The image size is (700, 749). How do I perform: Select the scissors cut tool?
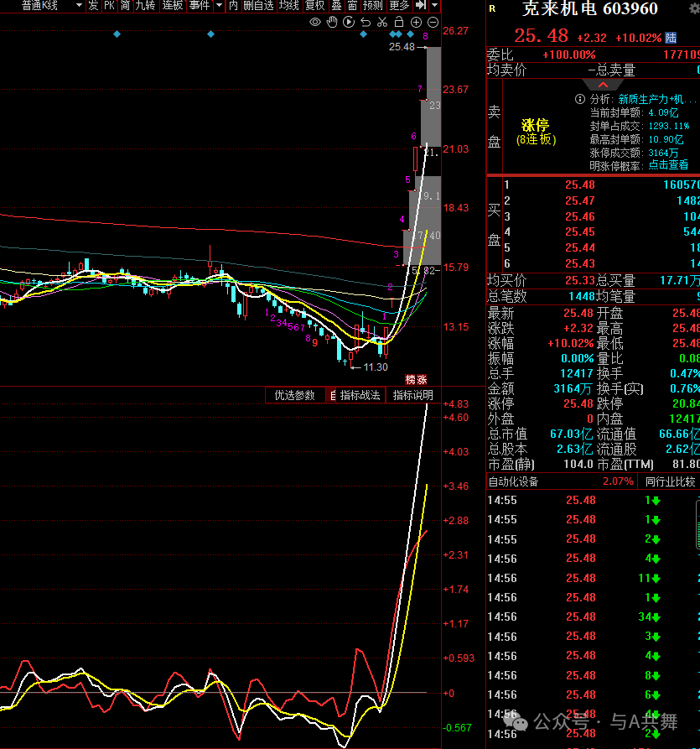tap(382, 22)
